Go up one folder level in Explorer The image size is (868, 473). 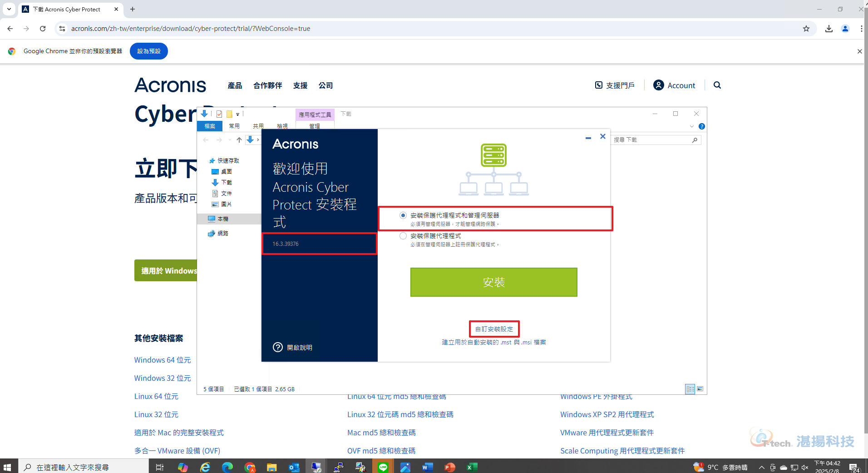239,140
